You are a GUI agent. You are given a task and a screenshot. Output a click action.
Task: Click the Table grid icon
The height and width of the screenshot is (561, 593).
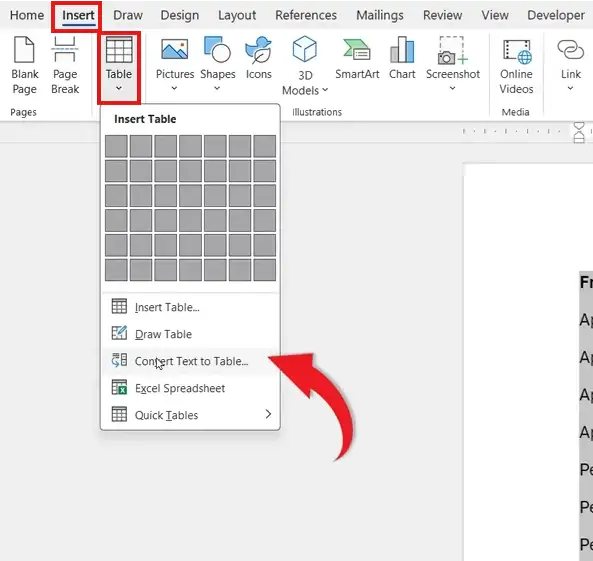pyautogui.click(x=119, y=50)
